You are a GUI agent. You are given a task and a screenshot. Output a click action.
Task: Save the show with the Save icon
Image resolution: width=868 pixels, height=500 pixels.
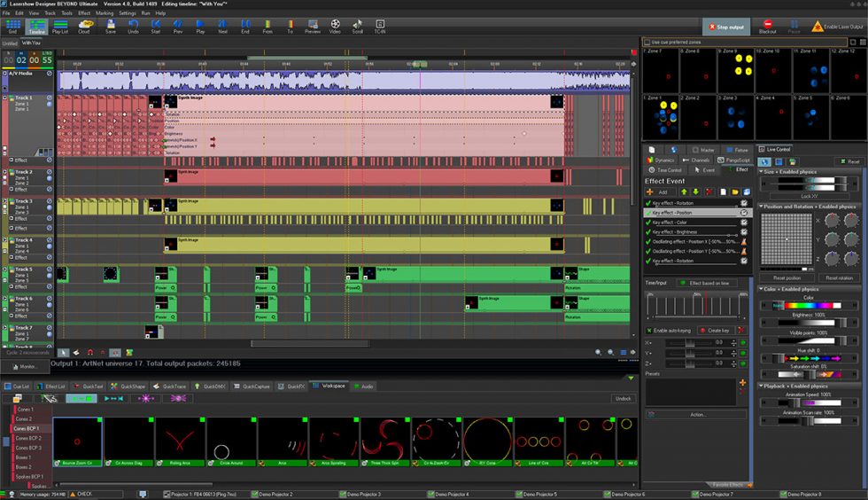(x=110, y=26)
